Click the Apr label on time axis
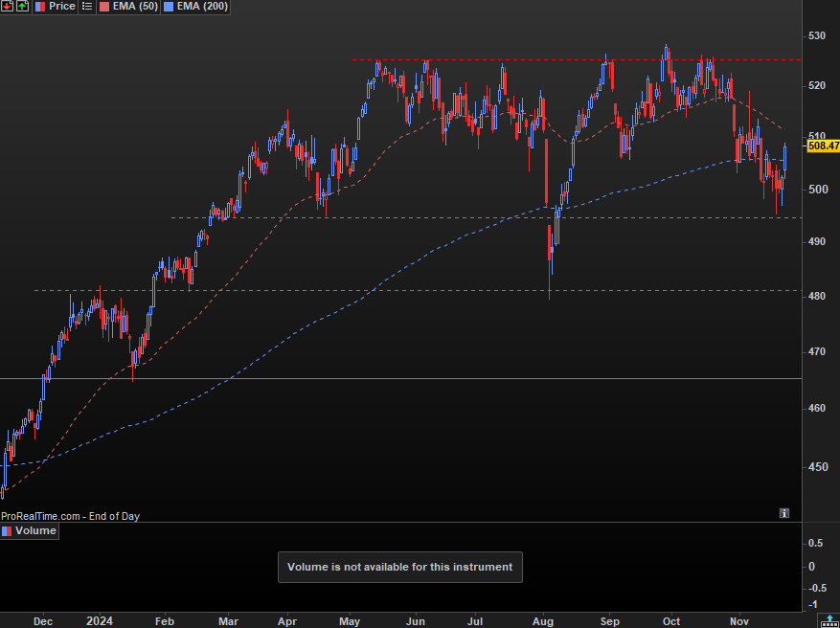Screen dimensions: 840x628 pos(287,621)
